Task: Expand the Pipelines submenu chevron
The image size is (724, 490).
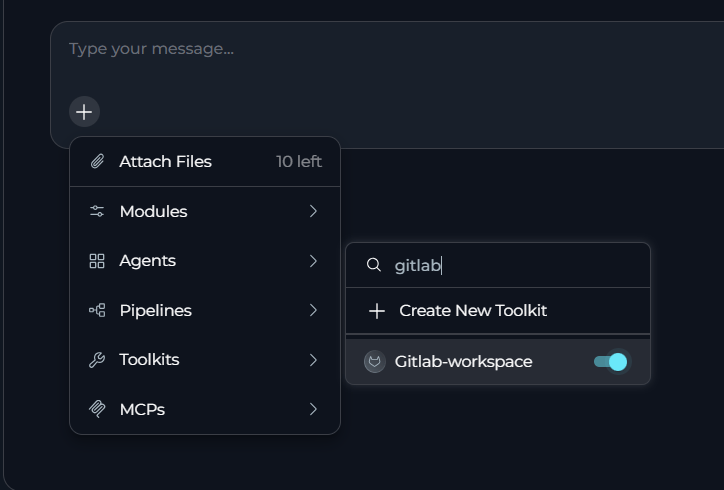Action: (x=313, y=310)
